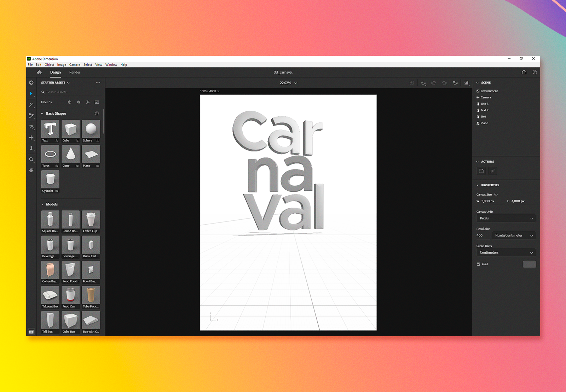Filter assets by Images icon
The height and width of the screenshot is (392, 566).
[x=97, y=102]
